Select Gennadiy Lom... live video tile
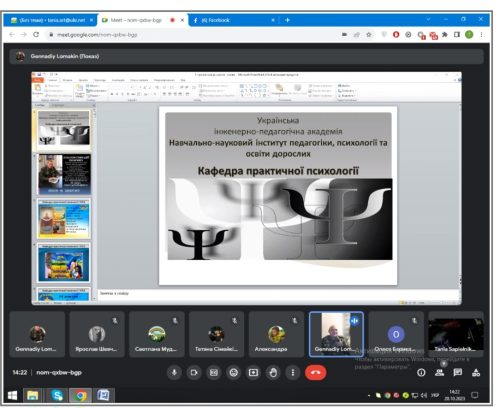Screen dimensions: 500x408 [336, 334]
